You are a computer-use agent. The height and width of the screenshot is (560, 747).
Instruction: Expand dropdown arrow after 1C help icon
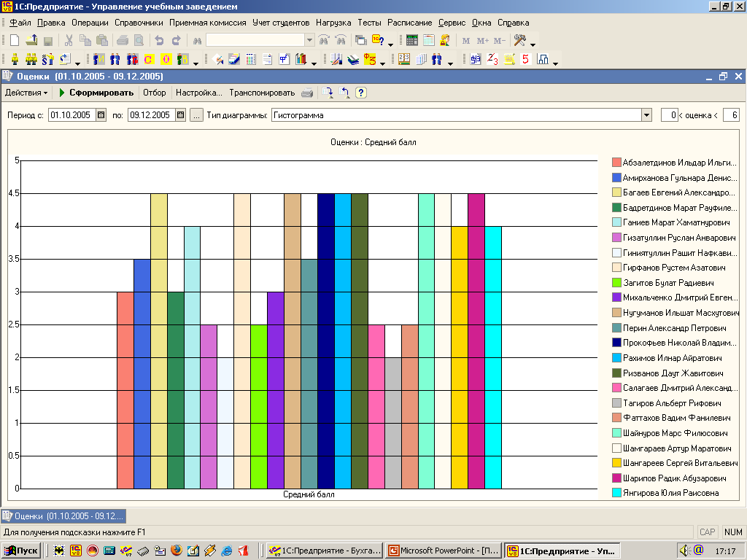point(391,44)
